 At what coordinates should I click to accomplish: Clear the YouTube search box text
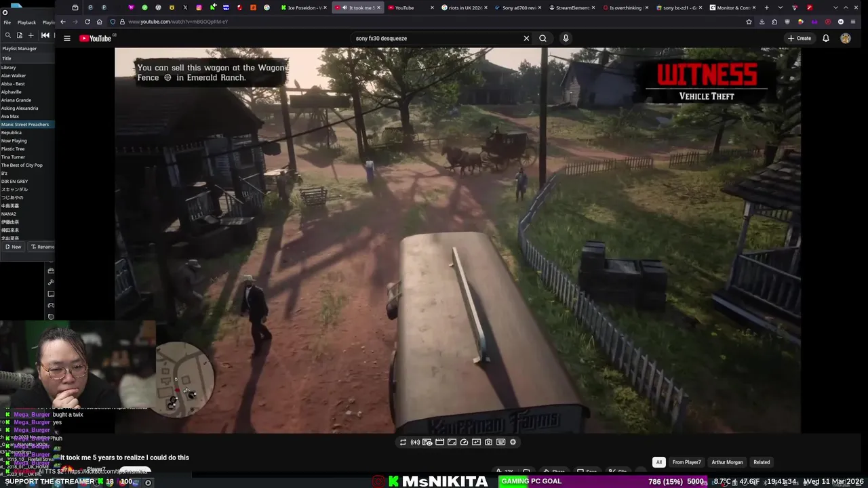[526, 38]
